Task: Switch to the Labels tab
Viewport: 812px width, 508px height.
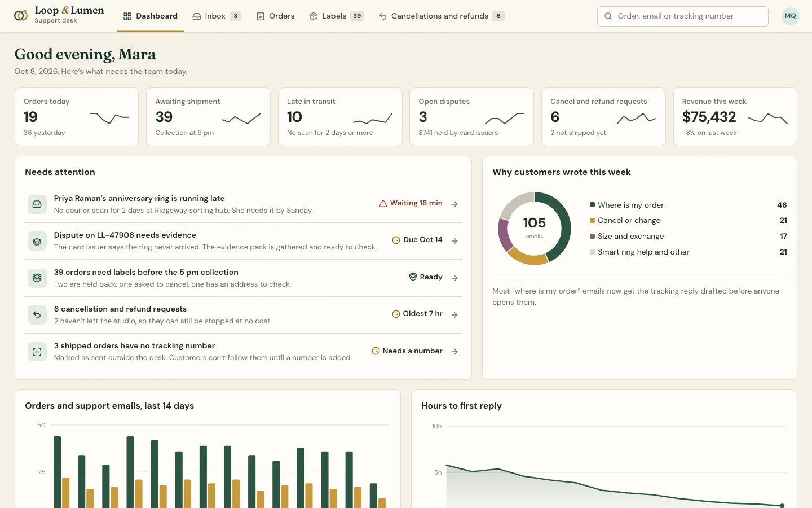Action: pyautogui.click(x=336, y=16)
